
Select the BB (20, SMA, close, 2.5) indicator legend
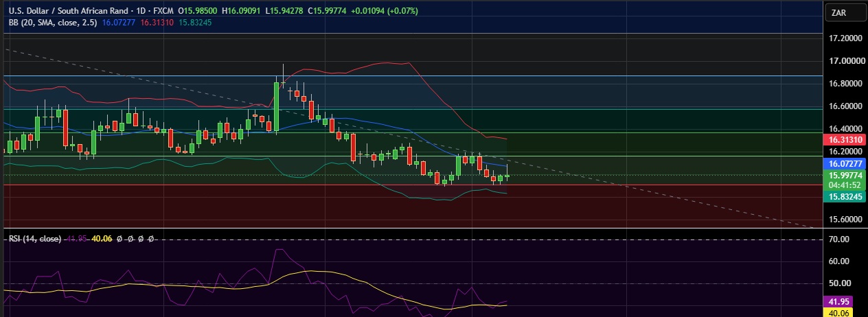[53, 22]
